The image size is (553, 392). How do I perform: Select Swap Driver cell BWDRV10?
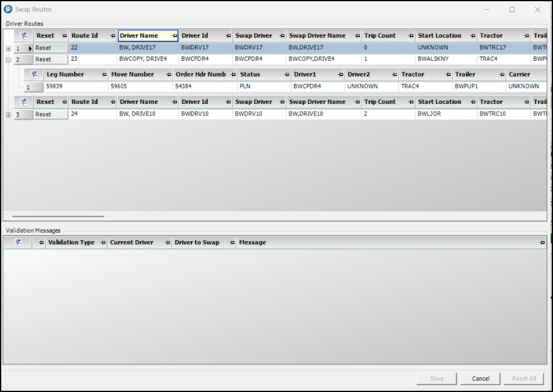pos(259,114)
